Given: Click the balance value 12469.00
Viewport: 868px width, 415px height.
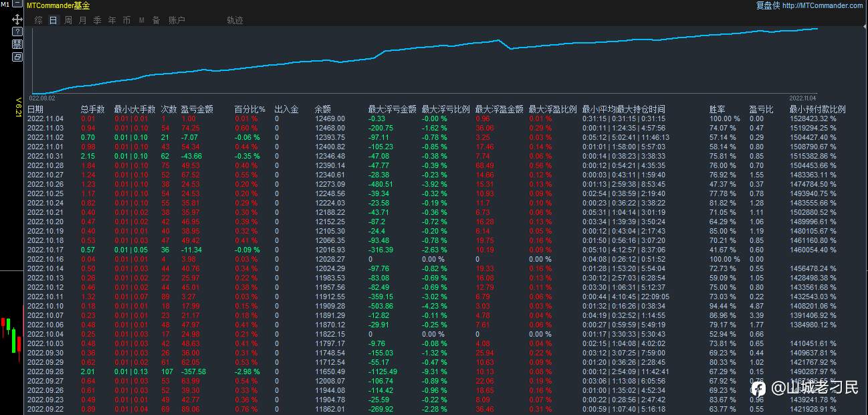Looking at the screenshot, I should tap(330, 118).
